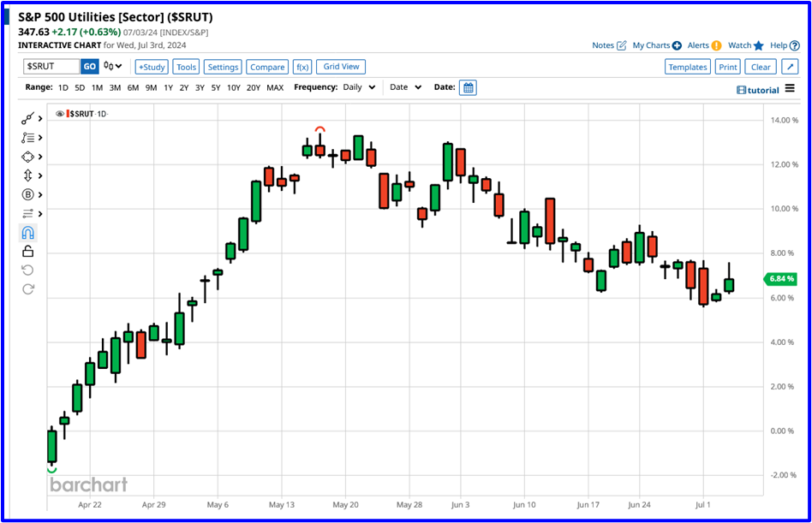Open the Date dropdown

(404, 86)
